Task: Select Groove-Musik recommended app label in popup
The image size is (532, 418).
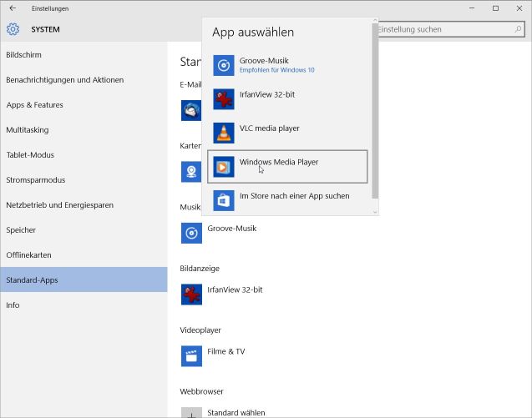Action: tap(264, 61)
